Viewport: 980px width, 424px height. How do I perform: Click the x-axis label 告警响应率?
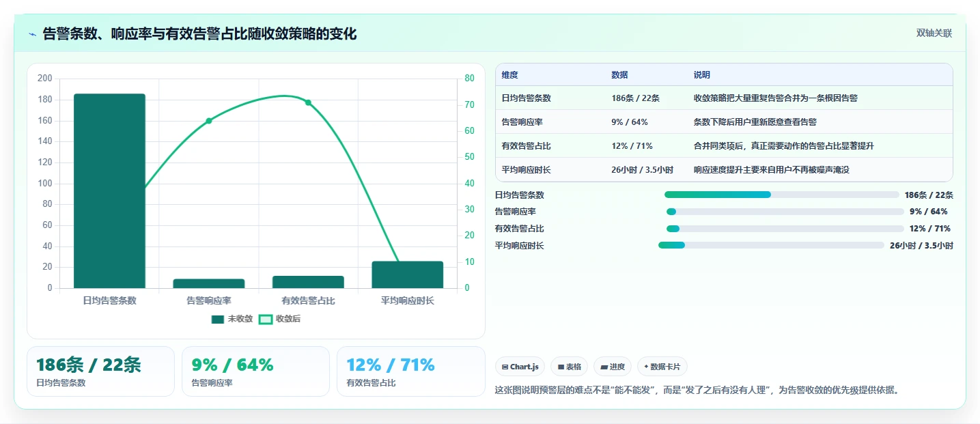point(209,300)
